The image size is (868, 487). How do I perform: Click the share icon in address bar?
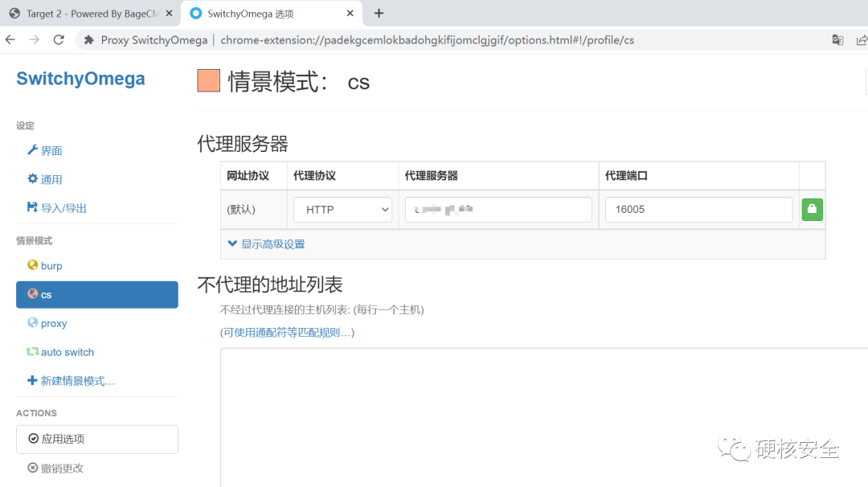click(x=862, y=40)
